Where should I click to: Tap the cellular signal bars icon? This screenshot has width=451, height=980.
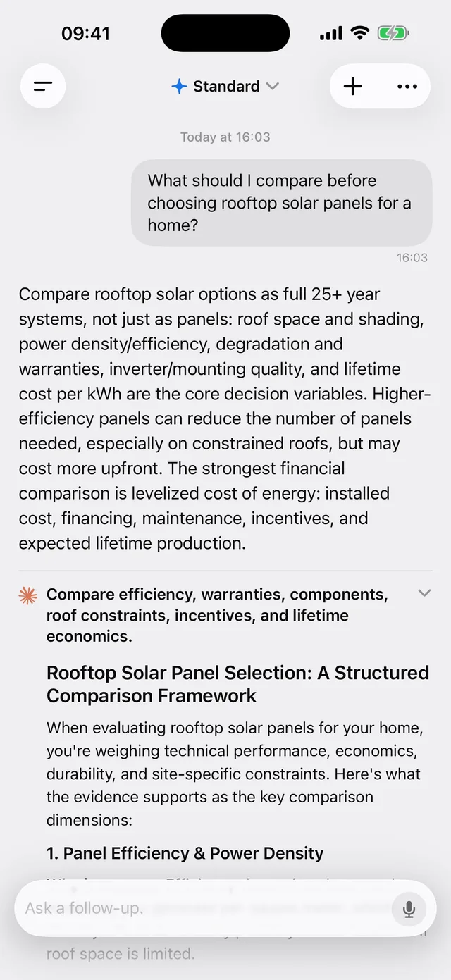[x=331, y=33]
